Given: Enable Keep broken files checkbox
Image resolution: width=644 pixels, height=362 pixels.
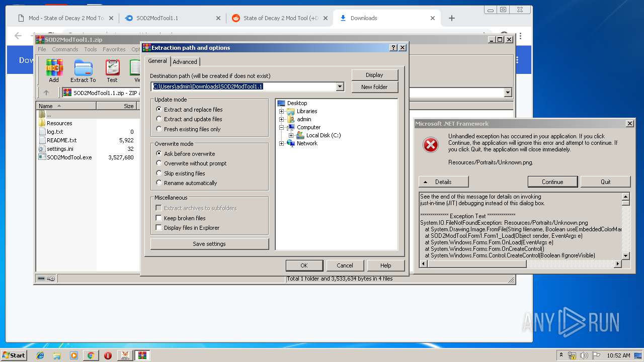Looking at the screenshot, I should coord(159,218).
